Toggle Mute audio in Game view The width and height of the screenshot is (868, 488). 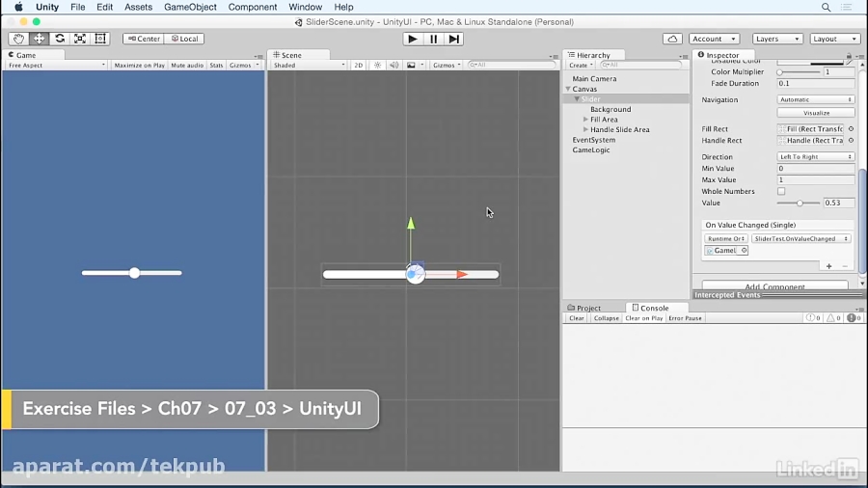click(187, 65)
